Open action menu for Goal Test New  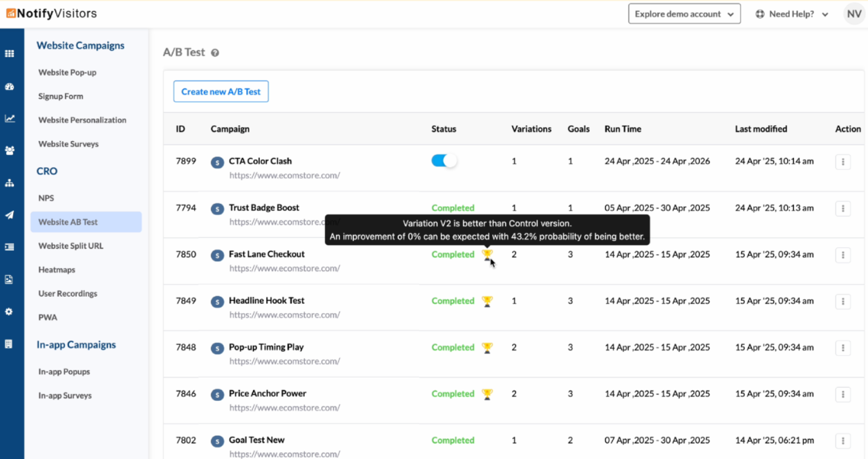coord(842,440)
